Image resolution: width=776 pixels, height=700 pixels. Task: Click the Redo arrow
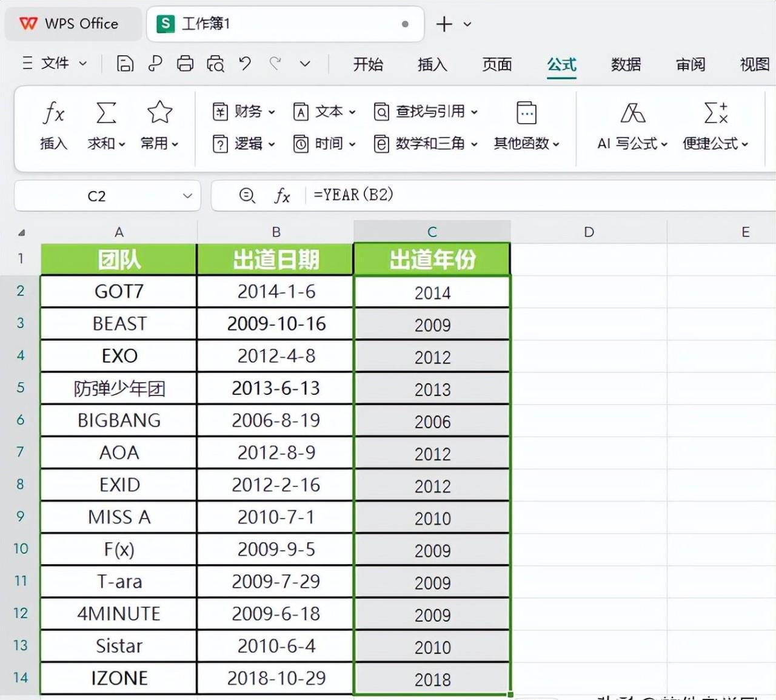275,63
